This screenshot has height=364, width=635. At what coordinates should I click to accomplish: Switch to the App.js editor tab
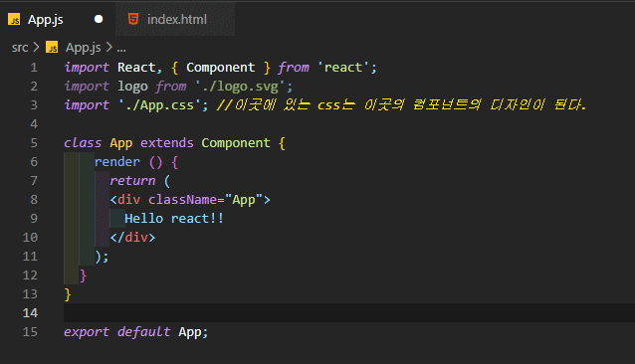click(57, 20)
